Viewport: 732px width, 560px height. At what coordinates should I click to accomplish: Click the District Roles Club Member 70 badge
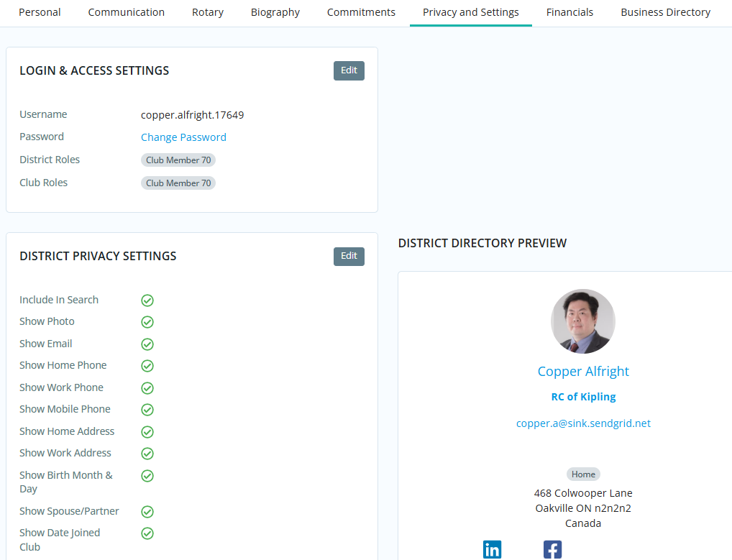[x=178, y=160]
